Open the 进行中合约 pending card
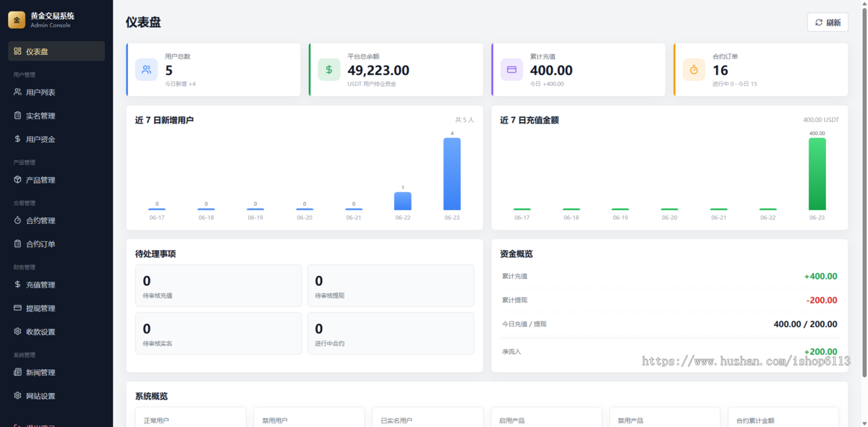868x427 pixels. pos(391,333)
